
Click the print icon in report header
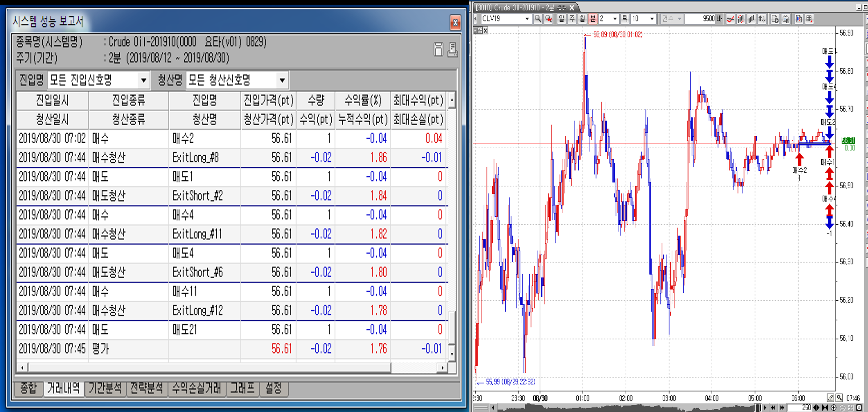point(452,49)
